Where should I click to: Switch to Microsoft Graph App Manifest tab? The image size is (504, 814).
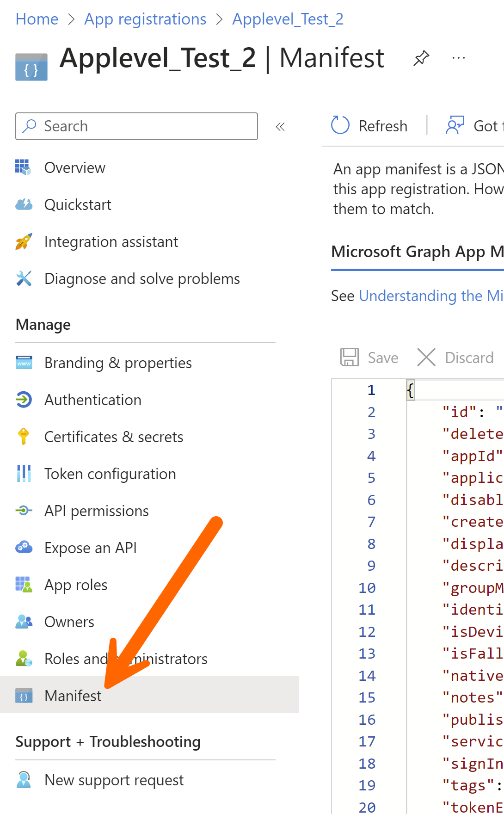point(418,252)
